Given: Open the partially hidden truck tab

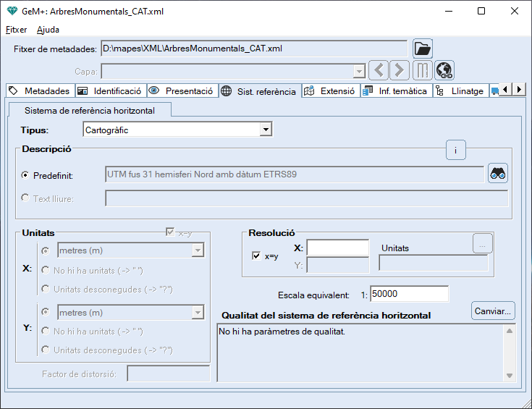Looking at the screenshot, I should 494,90.
